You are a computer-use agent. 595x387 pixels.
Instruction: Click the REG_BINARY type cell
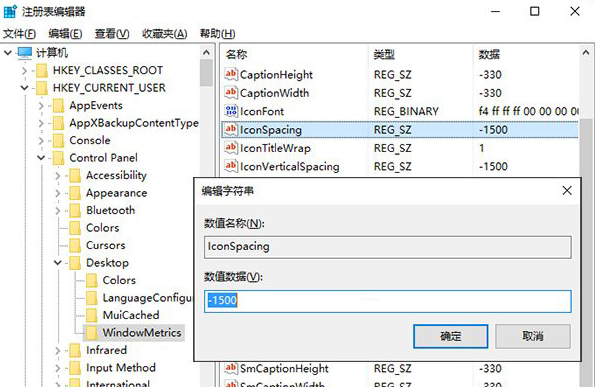[x=406, y=111]
